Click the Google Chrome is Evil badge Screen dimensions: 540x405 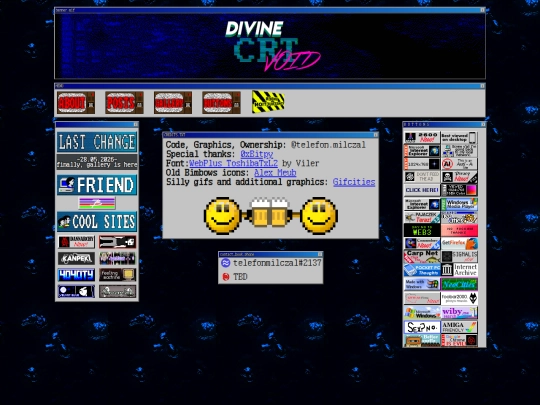tap(459, 340)
